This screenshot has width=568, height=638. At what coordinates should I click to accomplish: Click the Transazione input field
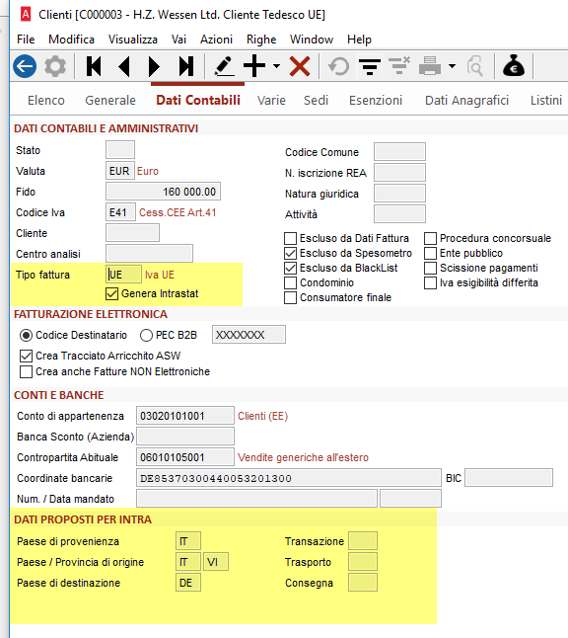363,541
